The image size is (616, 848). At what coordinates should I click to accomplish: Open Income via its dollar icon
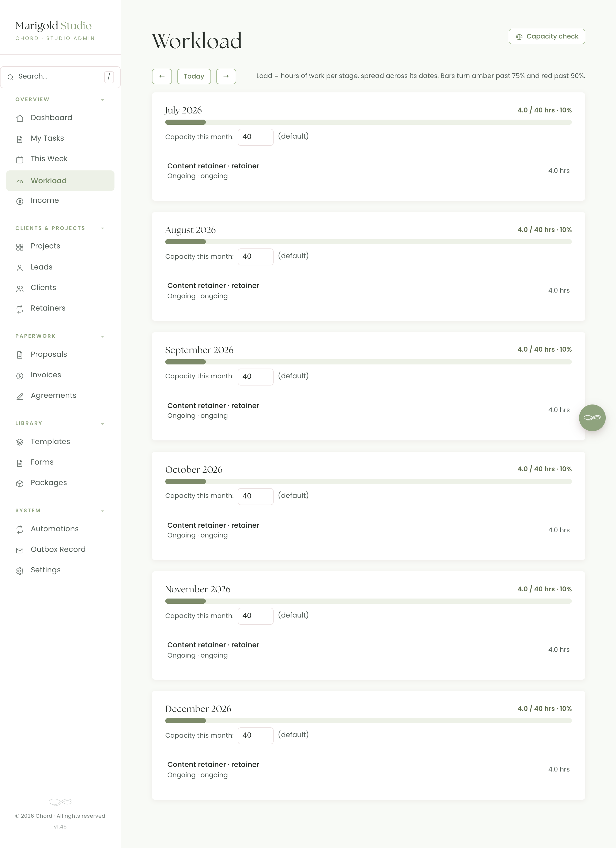(20, 201)
